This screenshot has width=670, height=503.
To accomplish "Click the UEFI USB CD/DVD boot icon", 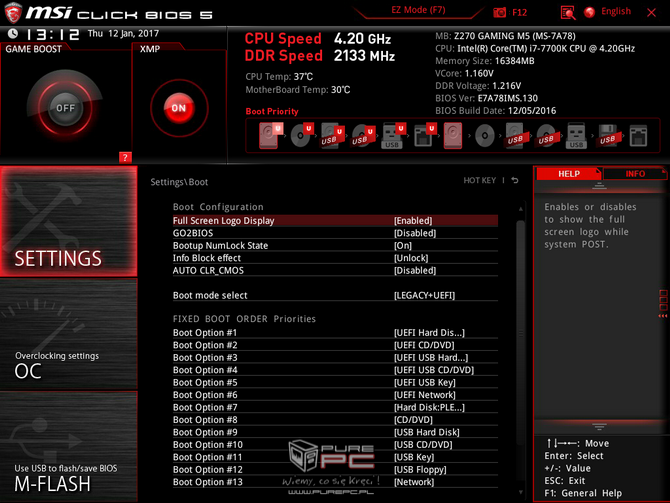I will pos(363,135).
